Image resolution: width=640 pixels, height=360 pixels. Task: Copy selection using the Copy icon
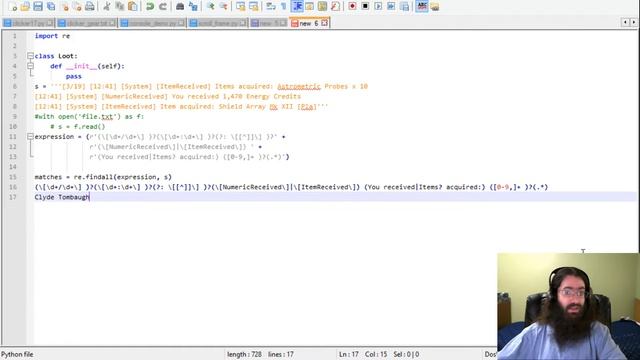(120, 7)
